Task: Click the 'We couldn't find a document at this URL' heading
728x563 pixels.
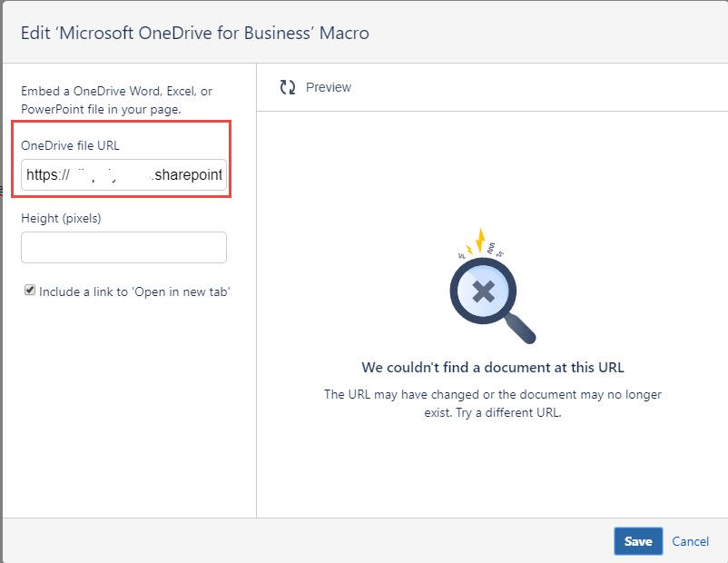Action: pos(493,368)
